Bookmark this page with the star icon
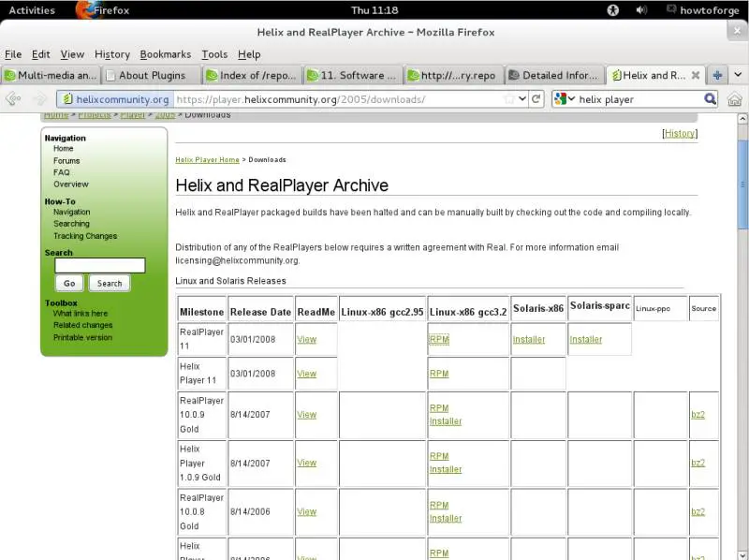Viewport: 749px width, 560px height. coord(509,99)
